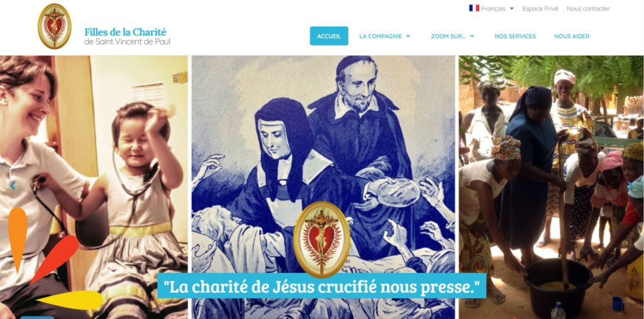Select the African women cooking slide image
This screenshot has width=644, height=319.
point(551,187)
